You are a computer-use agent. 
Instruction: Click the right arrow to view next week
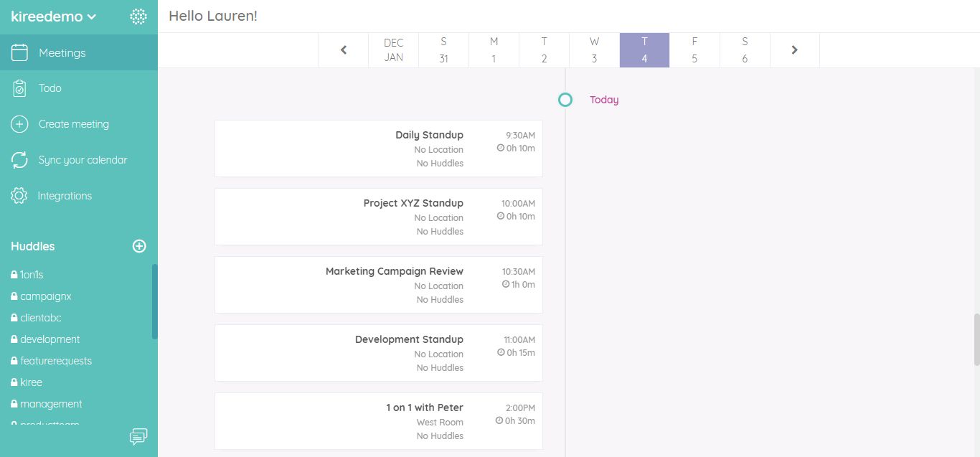pyautogui.click(x=794, y=50)
